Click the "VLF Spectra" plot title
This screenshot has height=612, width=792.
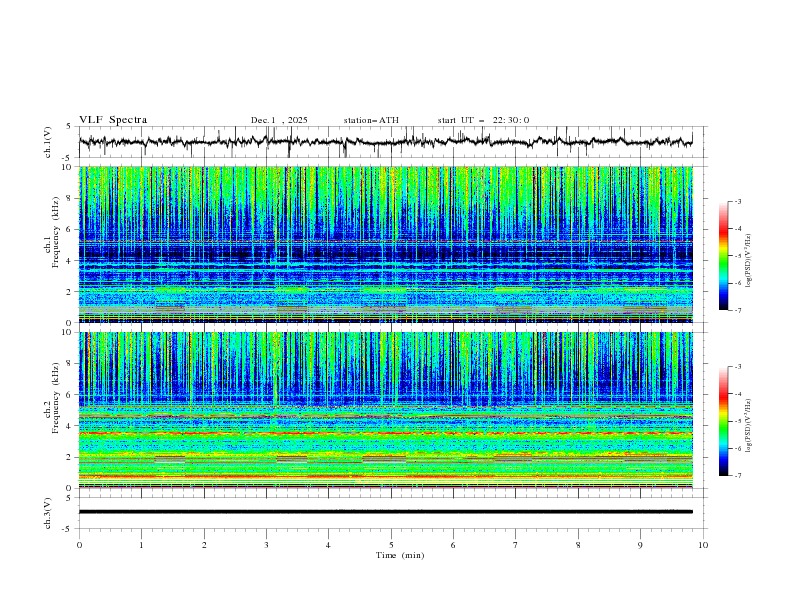coord(113,120)
